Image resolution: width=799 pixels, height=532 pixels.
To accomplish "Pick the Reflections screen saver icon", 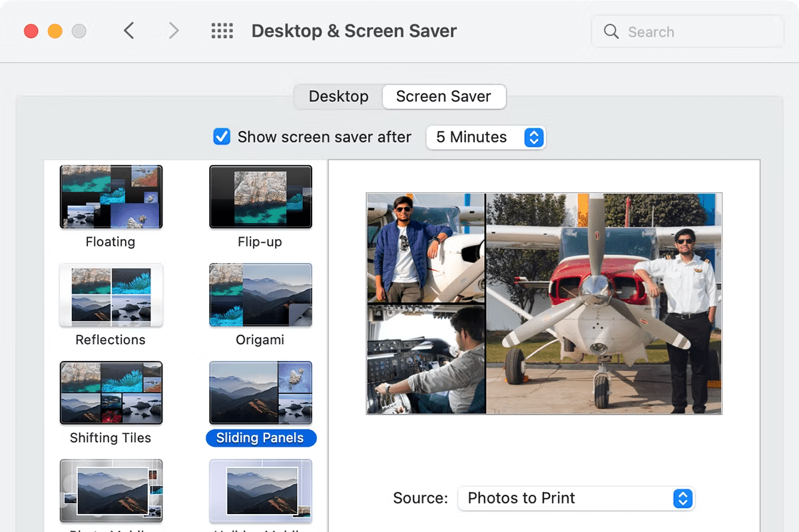I will pyautogui.click(x=111, y=295).
